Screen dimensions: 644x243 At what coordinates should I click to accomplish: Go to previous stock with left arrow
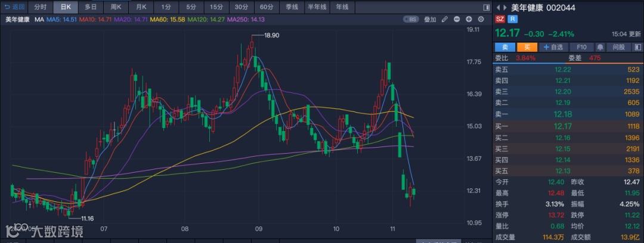coord(498,7)
